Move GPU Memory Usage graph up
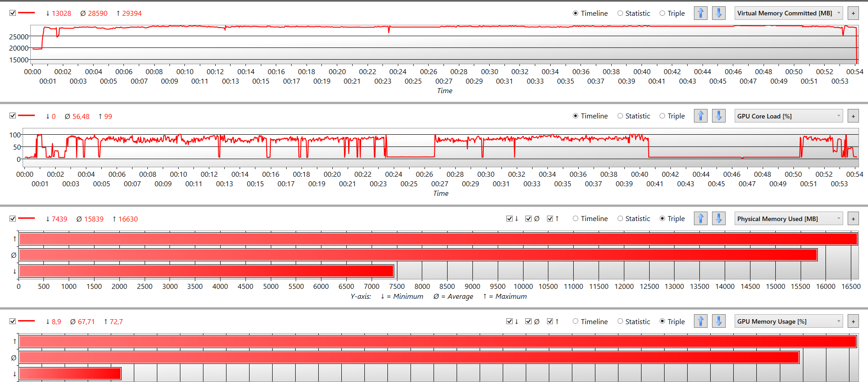The height and width of the screenshot is (382, 868). click(701, 321)
